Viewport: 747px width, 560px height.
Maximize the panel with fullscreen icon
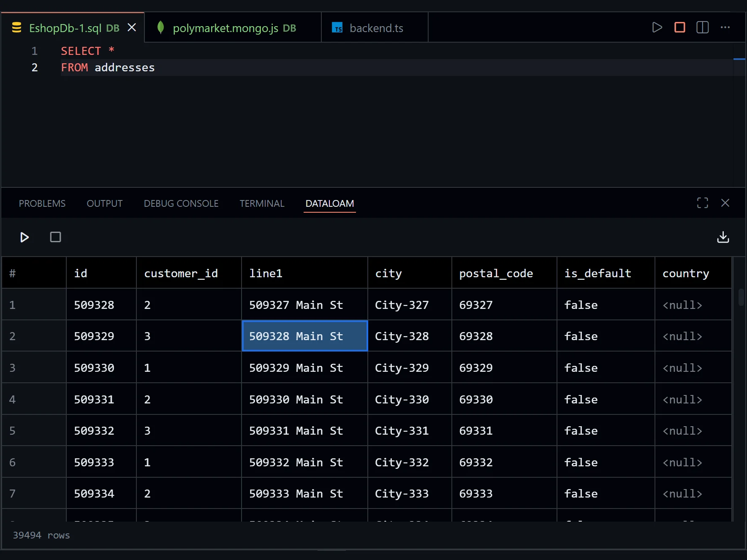703,203
